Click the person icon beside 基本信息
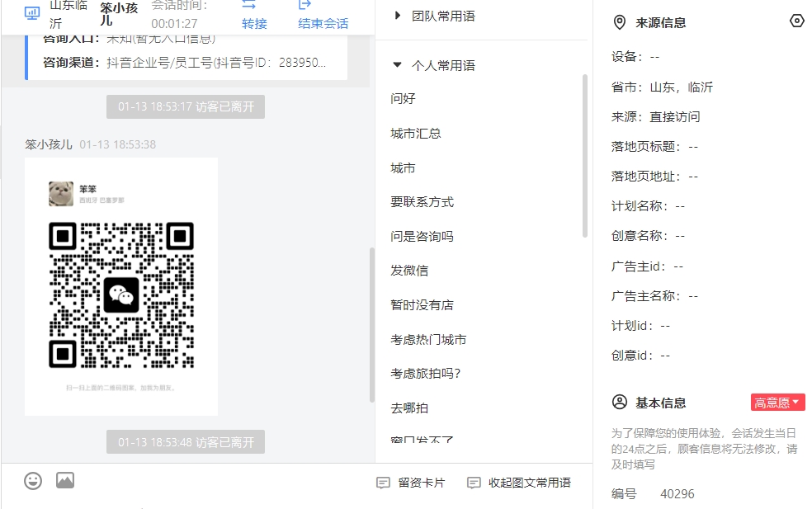812x509 pixels. tap(620, 403)
